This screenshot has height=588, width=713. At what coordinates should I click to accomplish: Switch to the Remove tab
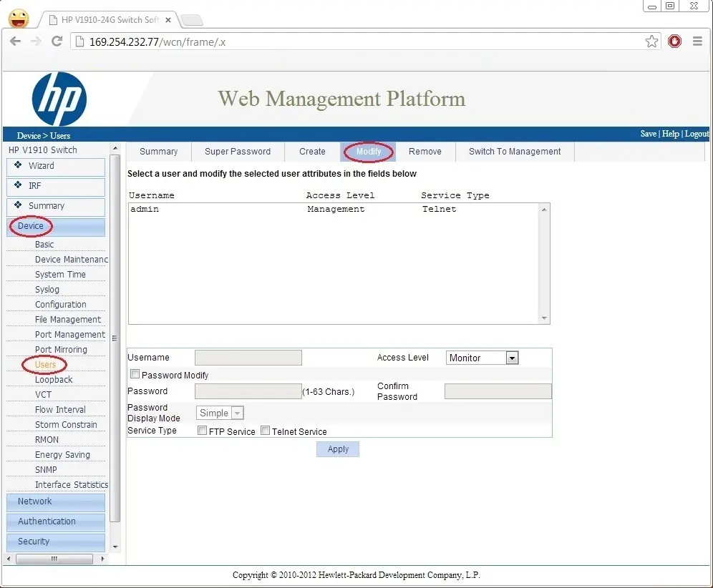point(425,152)
